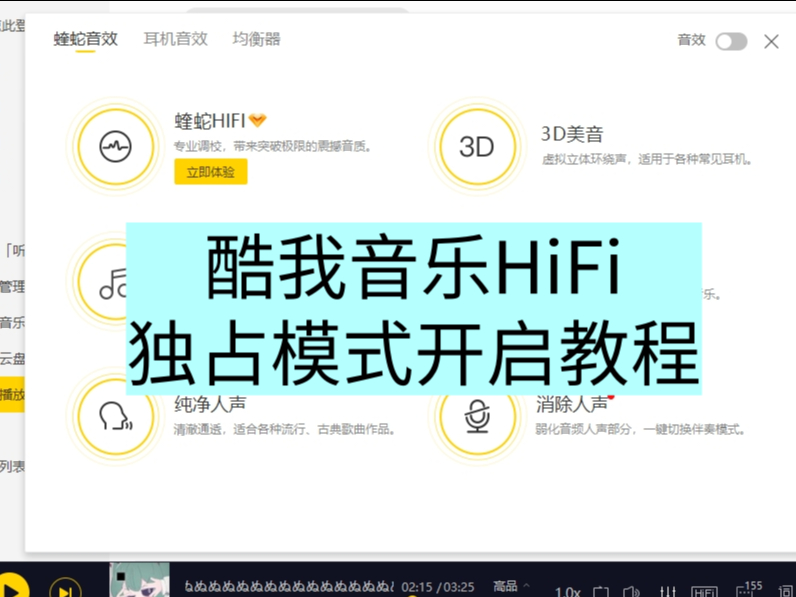
Task: Click the song title ぬぬぬぬ in player bar
Action: [289, 587]
